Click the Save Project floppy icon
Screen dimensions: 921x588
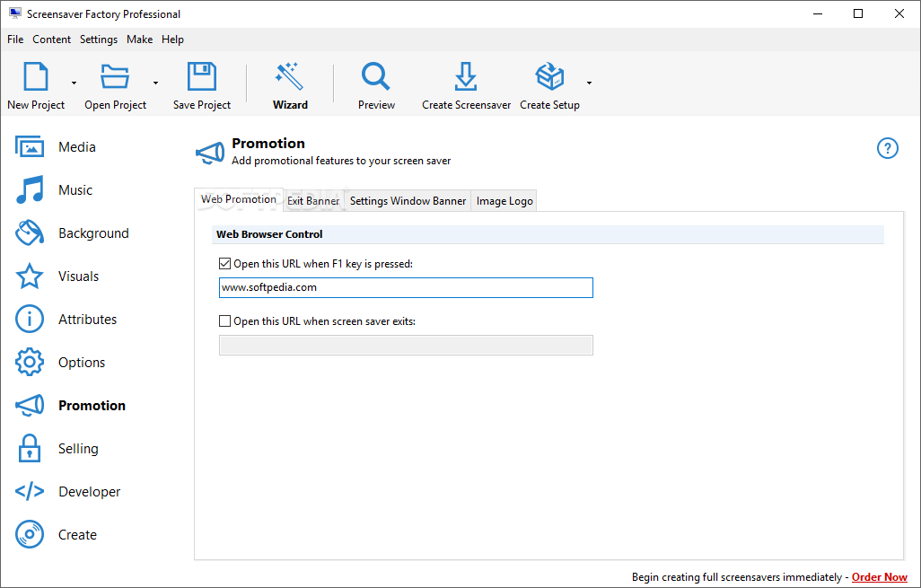(x=202, y=77)
